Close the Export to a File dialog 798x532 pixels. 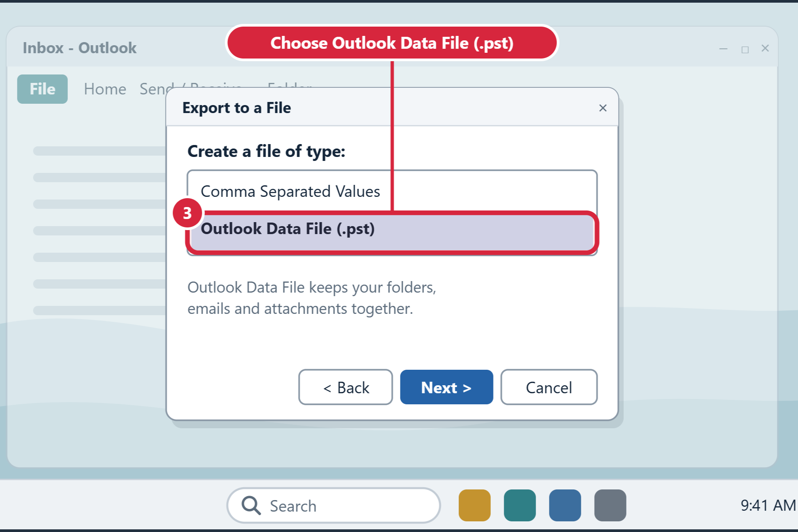tap(602, 108)
